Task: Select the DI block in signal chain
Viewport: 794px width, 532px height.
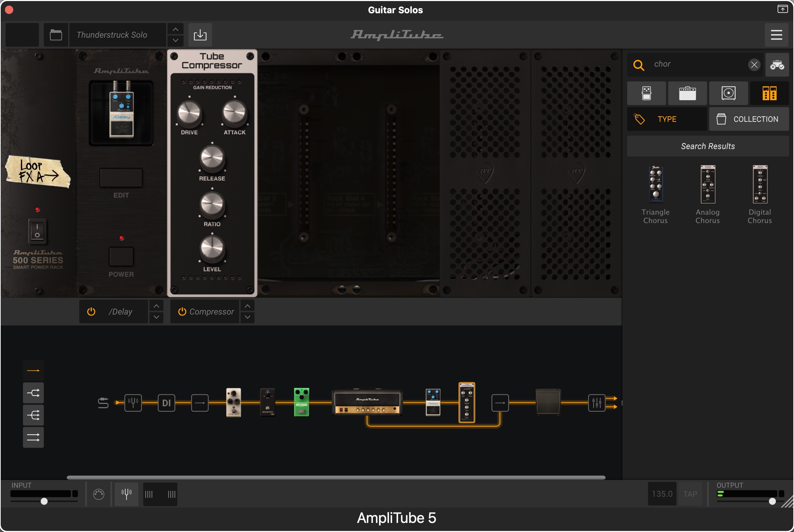Action: click(x=166, y=403)
